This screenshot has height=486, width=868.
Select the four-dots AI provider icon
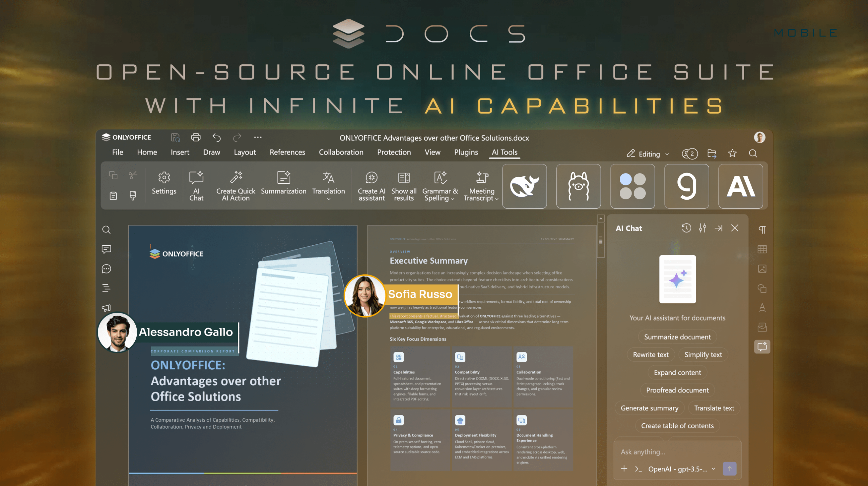coord(632,186)
